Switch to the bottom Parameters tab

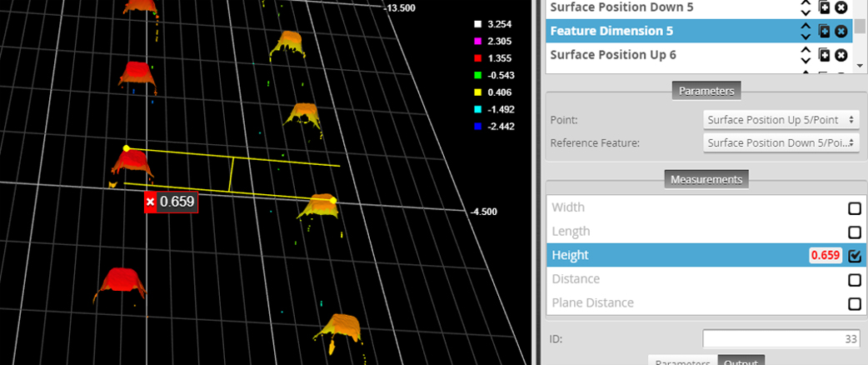click(x=682, y=362)
